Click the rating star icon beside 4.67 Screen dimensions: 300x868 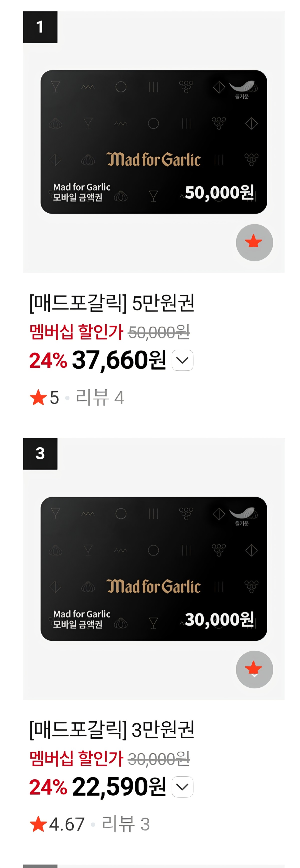click(x=38, y=824)
